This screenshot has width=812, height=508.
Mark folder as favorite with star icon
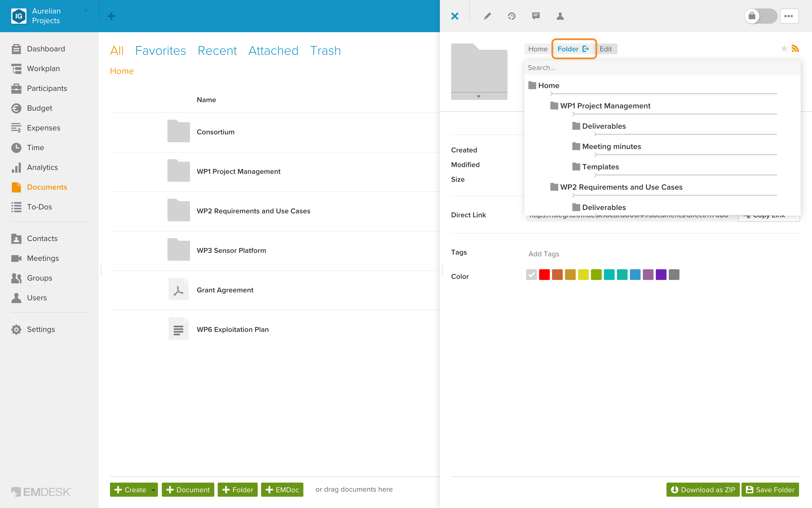pyautogui.click(x=784, y=49)
